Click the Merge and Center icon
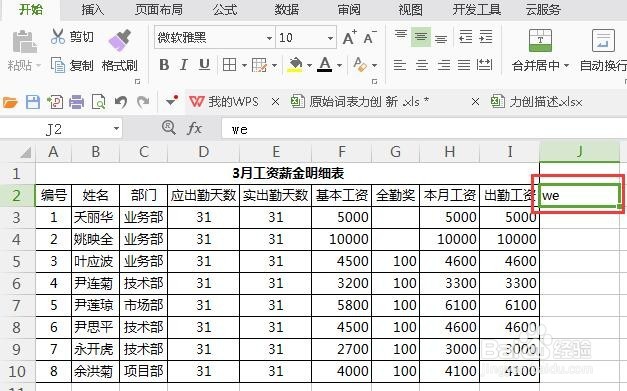 [540, 41]
